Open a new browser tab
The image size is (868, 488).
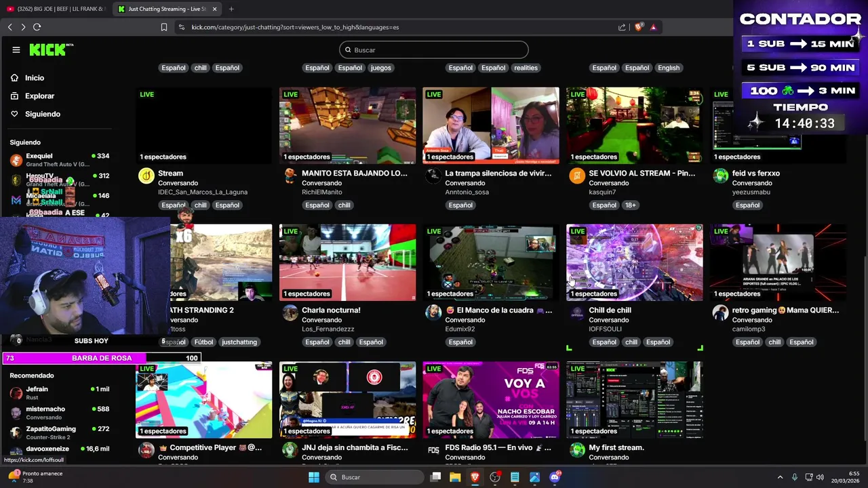pyautogui.click(x=231, y=9)
